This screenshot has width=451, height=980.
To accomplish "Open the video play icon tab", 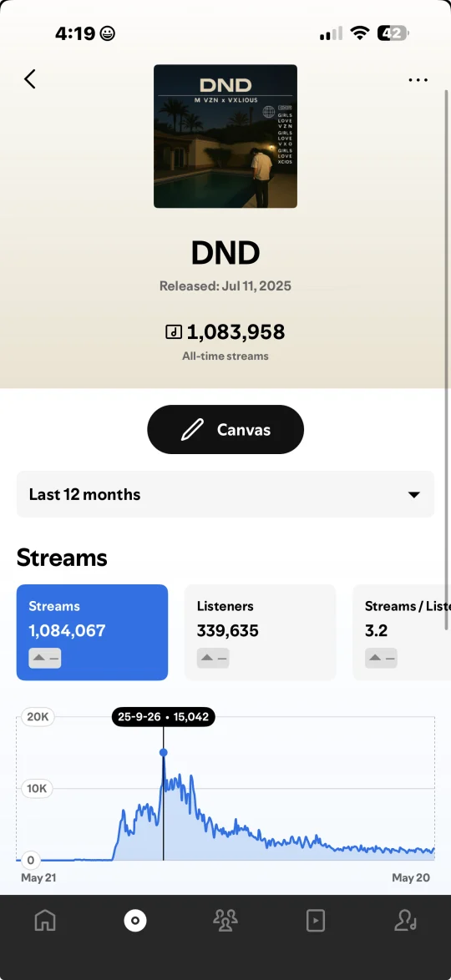I will click(x=315, y=920).
